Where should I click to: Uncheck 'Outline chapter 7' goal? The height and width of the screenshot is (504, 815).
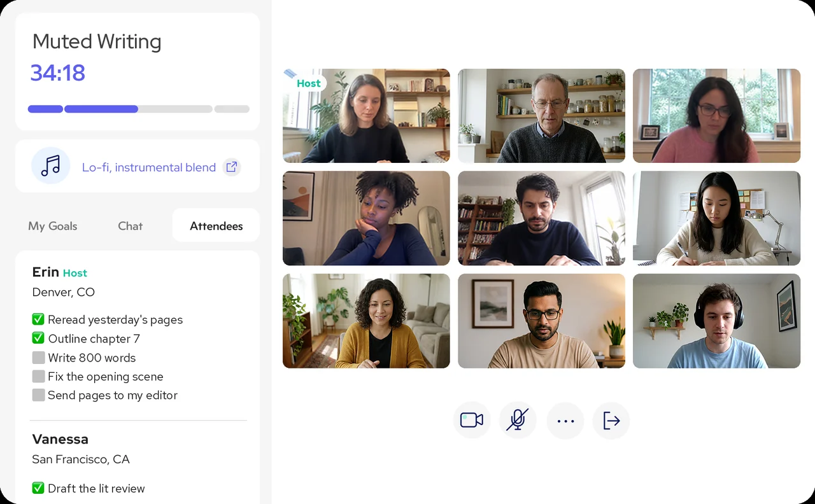point(38,339)
